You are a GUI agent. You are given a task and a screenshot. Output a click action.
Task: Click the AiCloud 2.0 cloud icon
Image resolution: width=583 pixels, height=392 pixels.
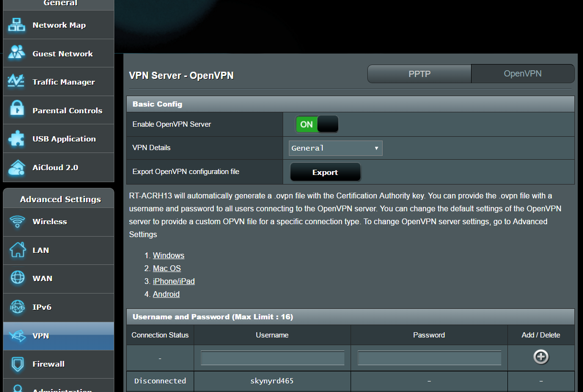[x=17, y=167]
